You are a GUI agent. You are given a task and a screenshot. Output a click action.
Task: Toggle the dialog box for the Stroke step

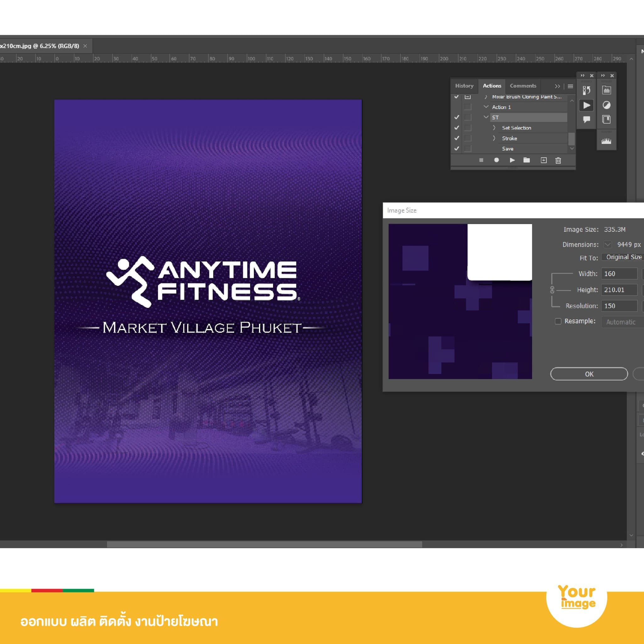pos(468,138)
